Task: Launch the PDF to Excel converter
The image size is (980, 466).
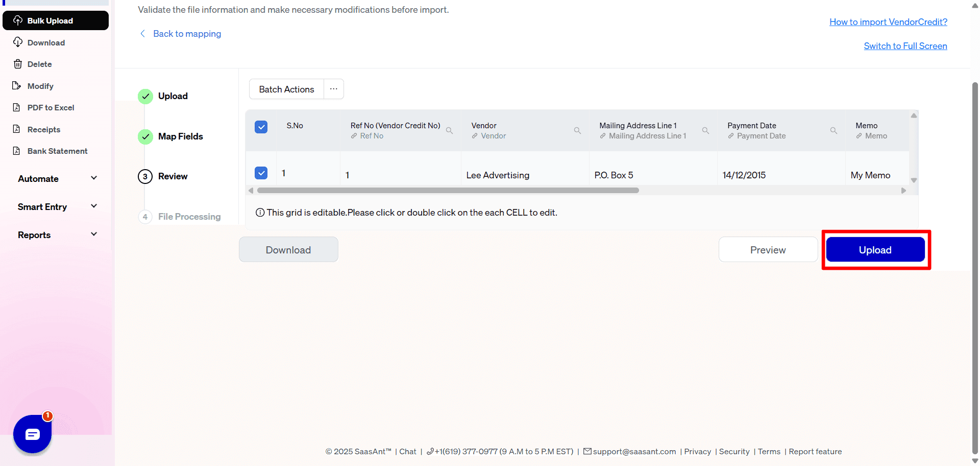Action: pyautogui.click(x=51, y=107)
